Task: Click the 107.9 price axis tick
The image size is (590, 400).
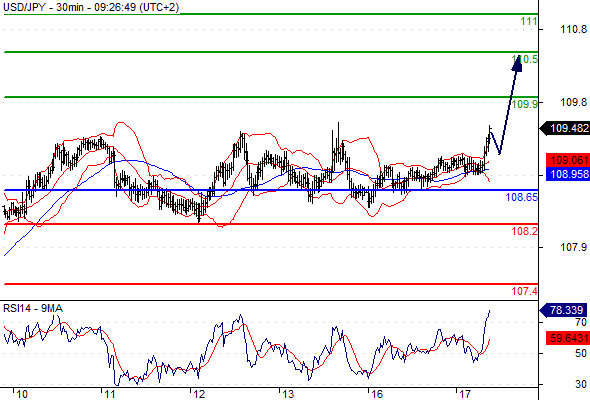Action: tap(573, 247)
